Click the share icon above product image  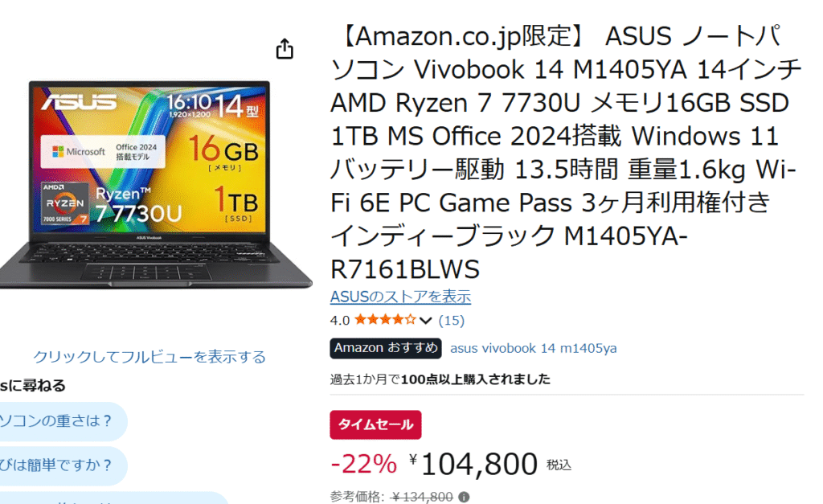point(285,49)
